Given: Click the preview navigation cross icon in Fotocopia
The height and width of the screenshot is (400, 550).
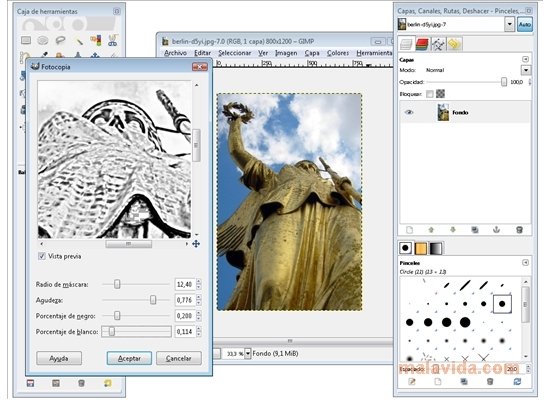Looking at the screenshot, I should [x=196, y=244].
